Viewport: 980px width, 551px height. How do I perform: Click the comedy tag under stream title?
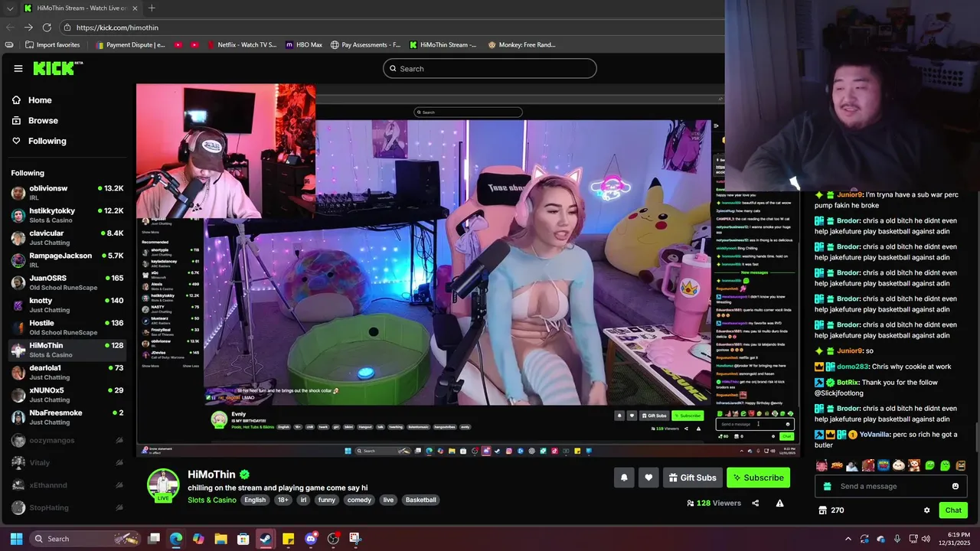(x=359, y=500)
